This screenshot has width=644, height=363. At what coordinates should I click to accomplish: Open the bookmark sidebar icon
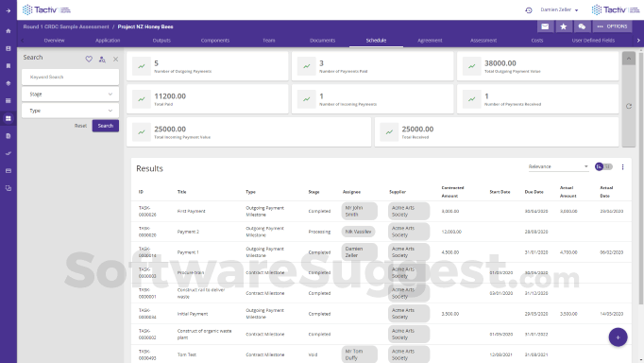click(x=8, y=66)
